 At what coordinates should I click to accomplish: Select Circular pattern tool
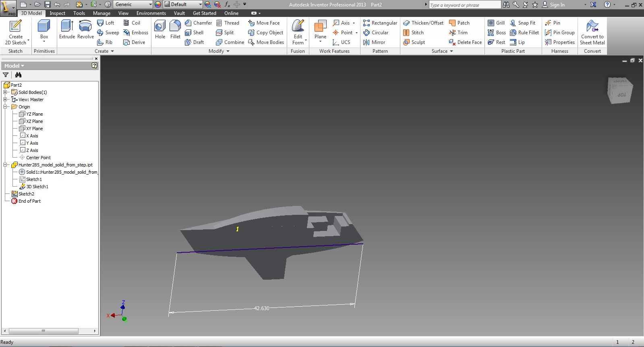pos(376,33)
